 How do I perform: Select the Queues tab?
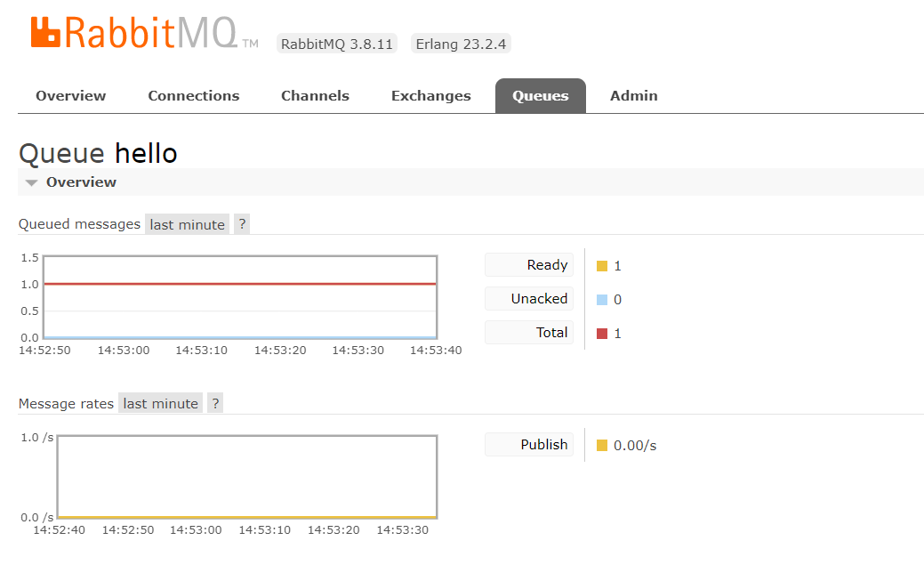tap(541, 95)
